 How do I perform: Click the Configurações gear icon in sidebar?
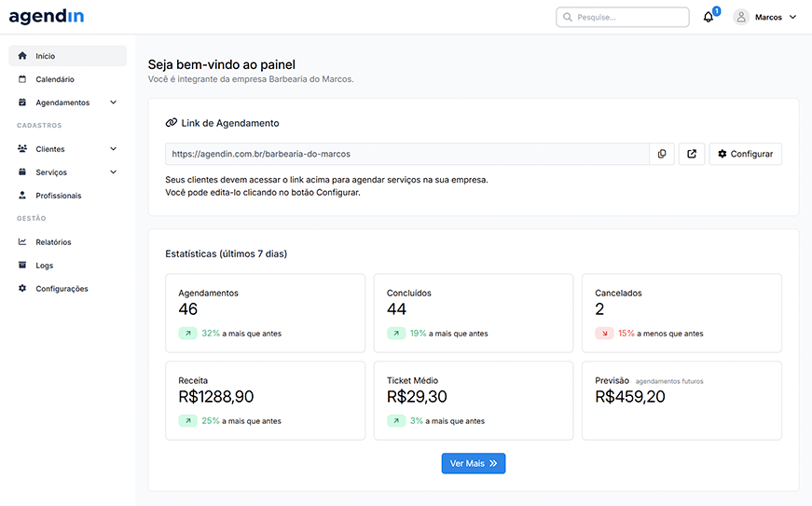tap(22, 288)
